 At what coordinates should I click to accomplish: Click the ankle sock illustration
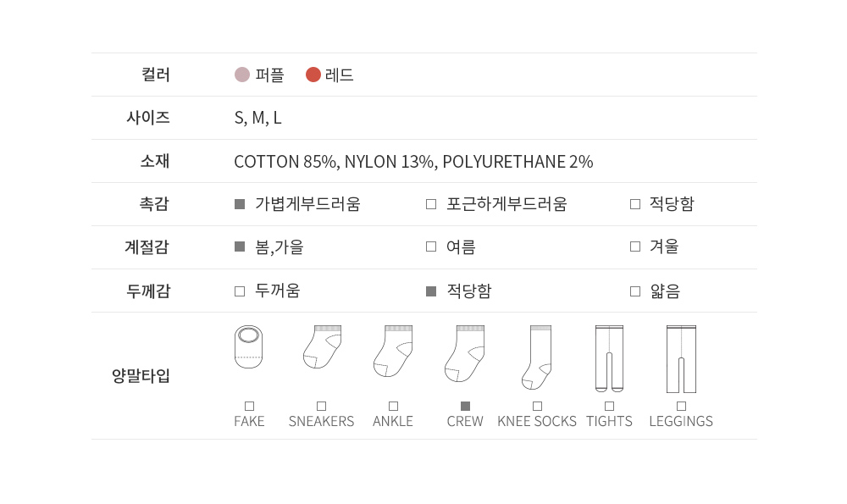point(393,351)
